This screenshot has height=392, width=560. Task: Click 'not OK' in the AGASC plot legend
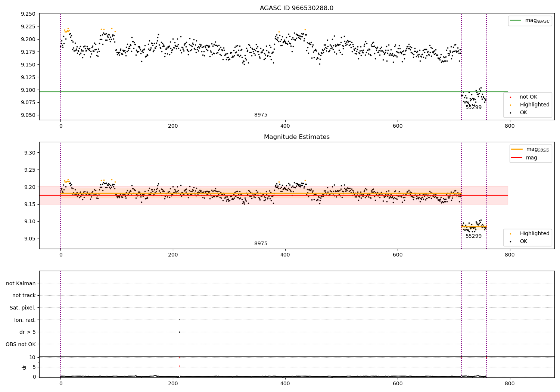528,97
